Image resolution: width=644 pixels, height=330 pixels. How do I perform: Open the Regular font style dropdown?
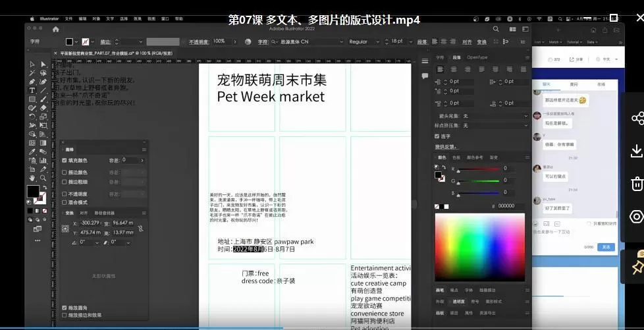click(x=377, y=42)
